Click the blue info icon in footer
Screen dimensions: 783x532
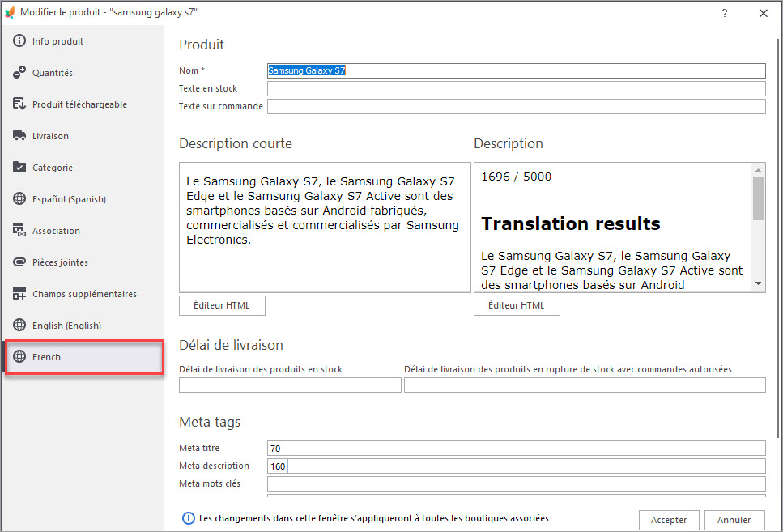point(188,518)
